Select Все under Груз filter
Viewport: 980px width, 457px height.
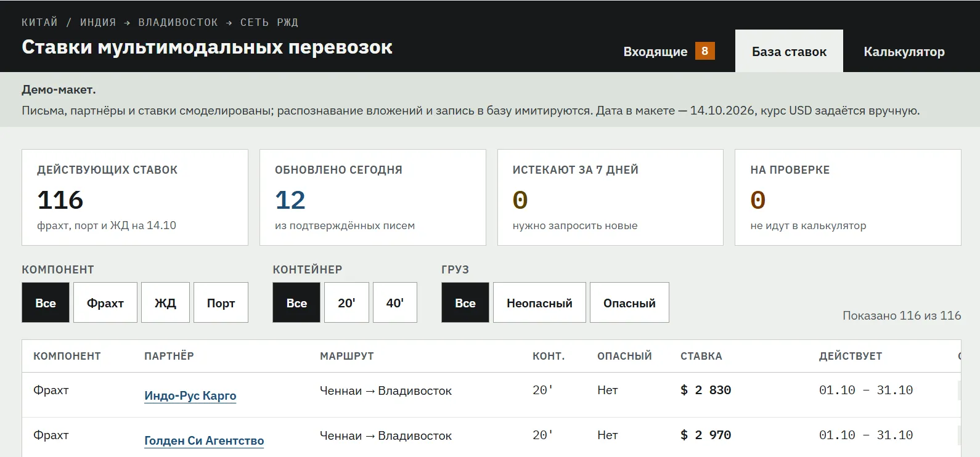465,302
